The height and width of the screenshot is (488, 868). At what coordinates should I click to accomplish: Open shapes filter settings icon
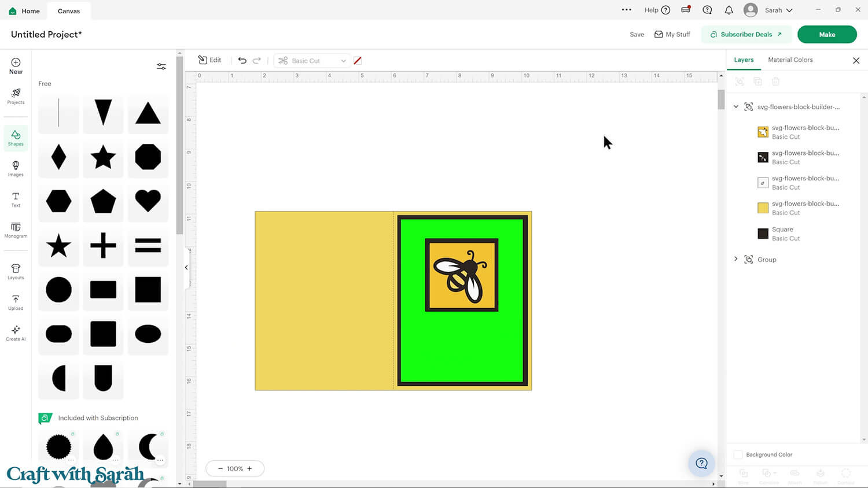tap(161, 66)
